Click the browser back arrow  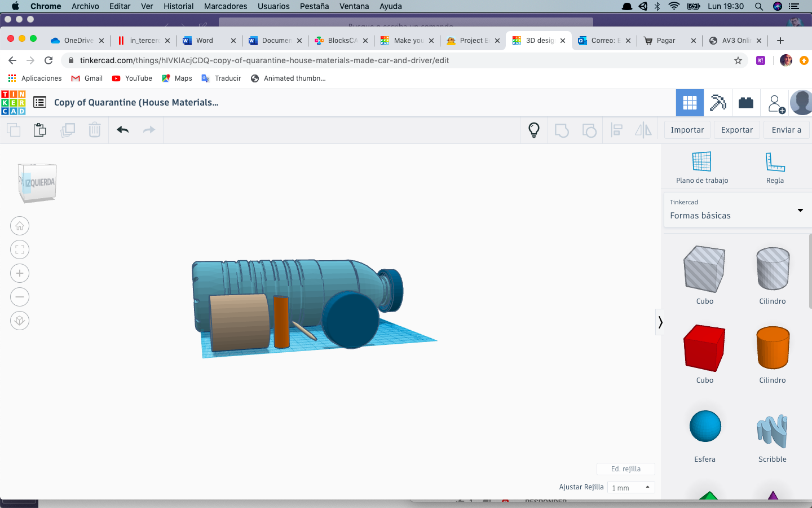pos(12,60)
